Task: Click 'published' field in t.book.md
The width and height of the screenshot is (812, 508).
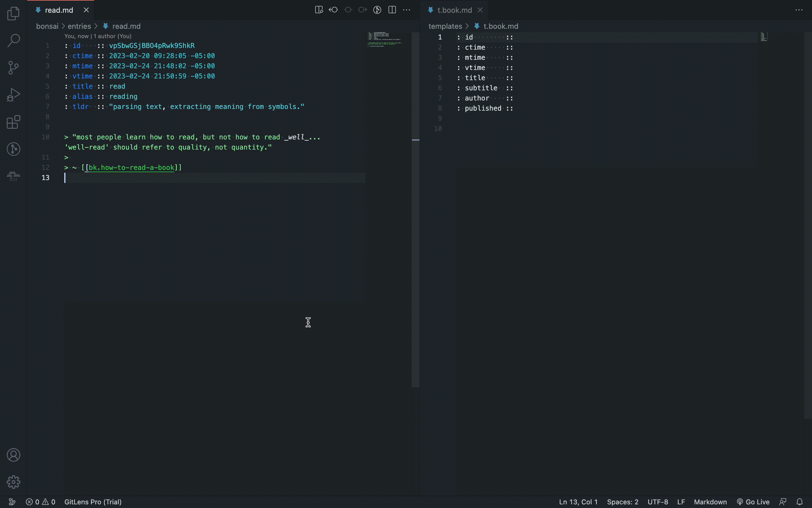Action: pos(483,108)
